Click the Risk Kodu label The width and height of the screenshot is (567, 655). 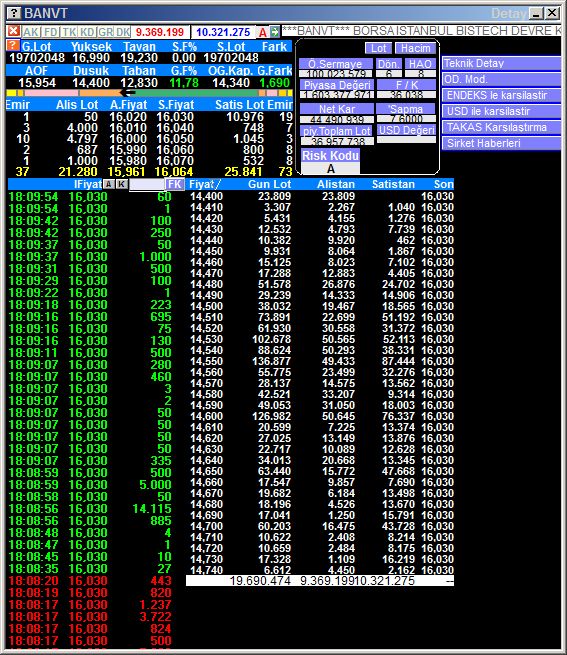[x=331, y=155]
